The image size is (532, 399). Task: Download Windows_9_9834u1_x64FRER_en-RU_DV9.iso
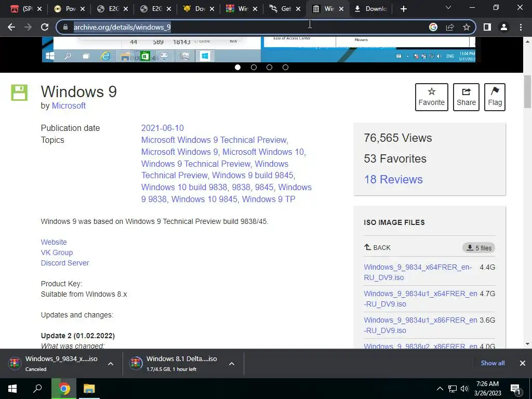click(420, 299)
